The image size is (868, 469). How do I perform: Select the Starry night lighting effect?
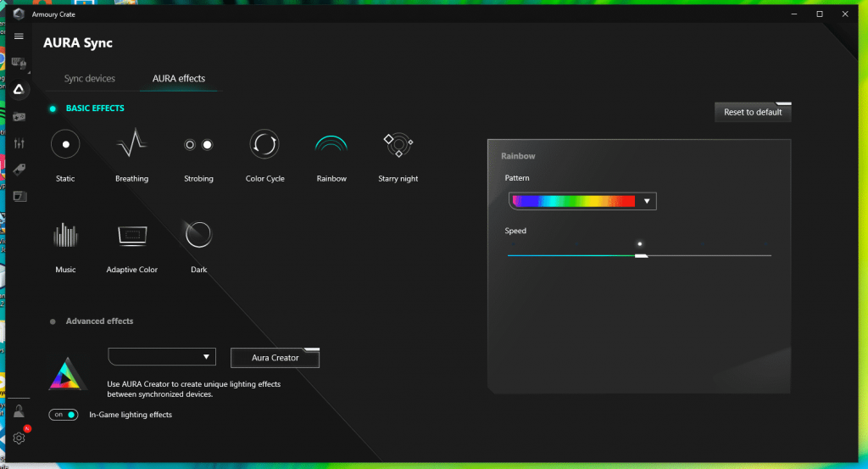pos(398,155)
